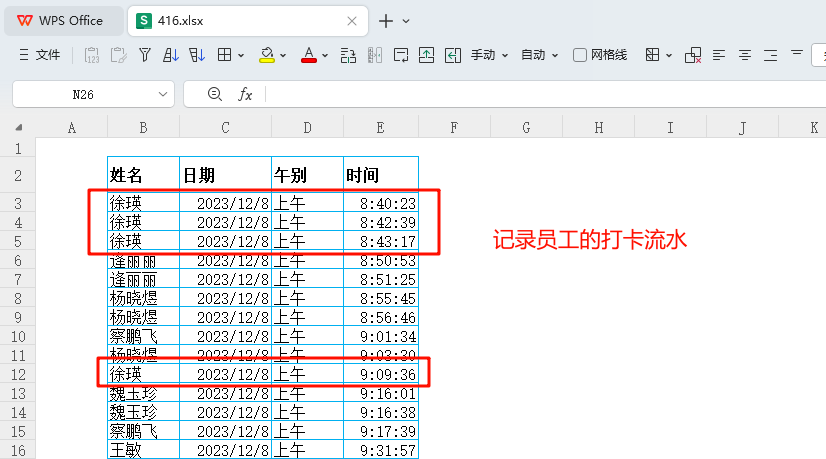Screen dimensions: 826x459
Task: Click the find and replace icon
Action: [348, 55]
